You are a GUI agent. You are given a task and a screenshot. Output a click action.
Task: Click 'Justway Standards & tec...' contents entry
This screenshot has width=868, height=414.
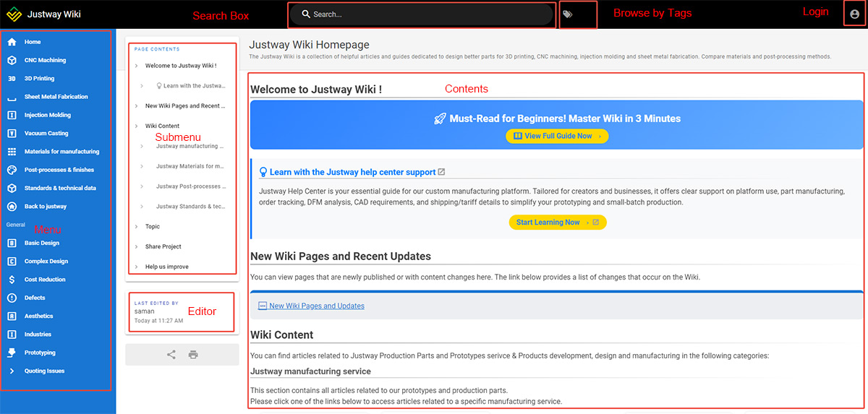(190, 207)
